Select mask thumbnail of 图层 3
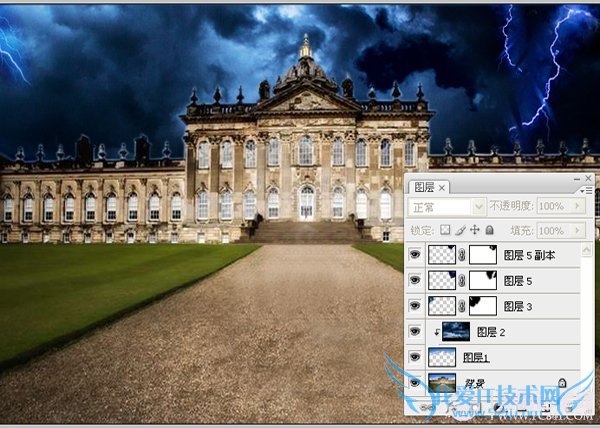Viewport: 600px width, 428px height. tap(483, 306)
